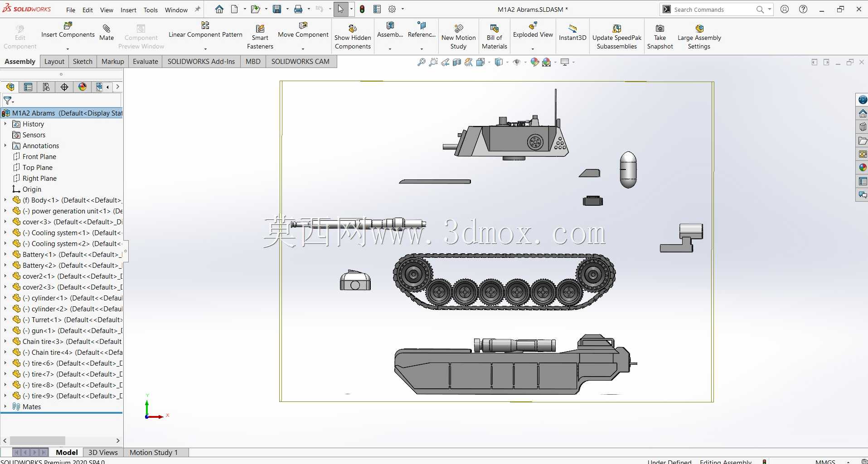Open the Move Component dropdown arrow
The image size is (868, 464).
point(303,49)
